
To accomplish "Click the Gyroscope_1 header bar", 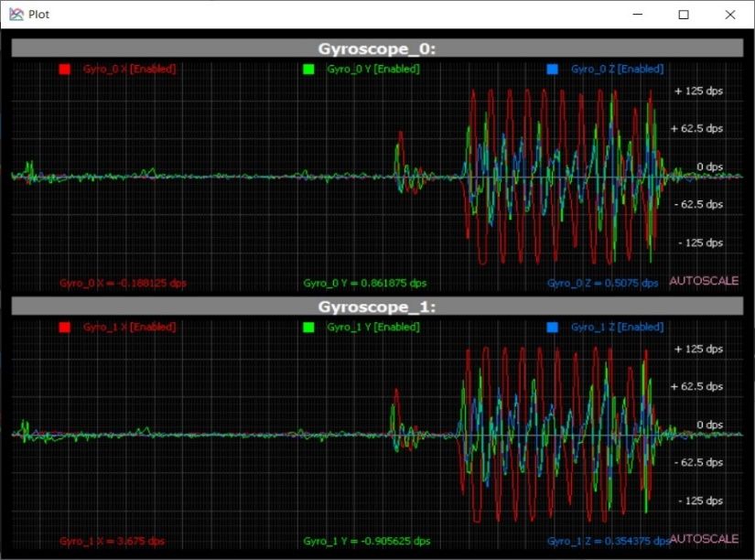I will (377, 307).
